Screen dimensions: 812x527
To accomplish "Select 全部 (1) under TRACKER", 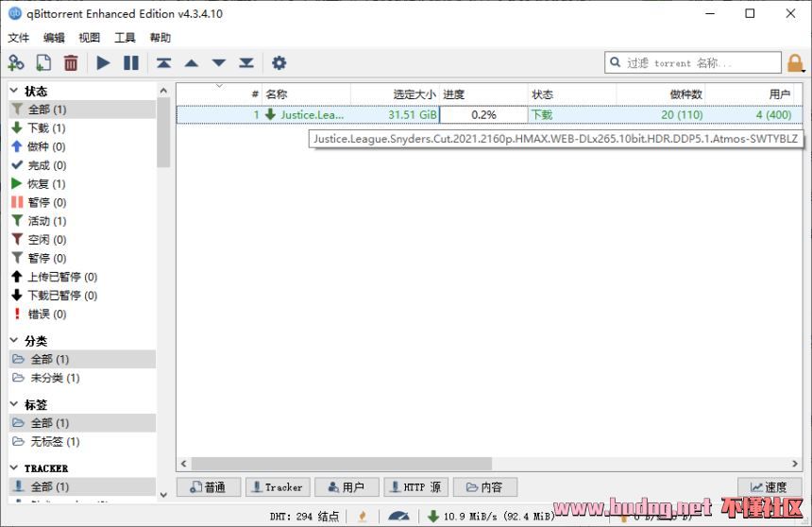I will [x=82, y=486].
